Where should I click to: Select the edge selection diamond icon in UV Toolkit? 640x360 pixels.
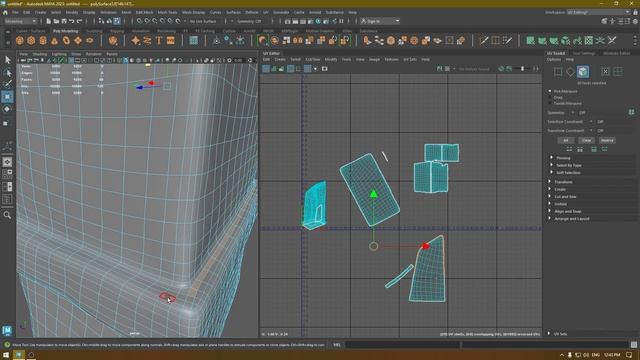pyautogui.click(x=570, y=72)
